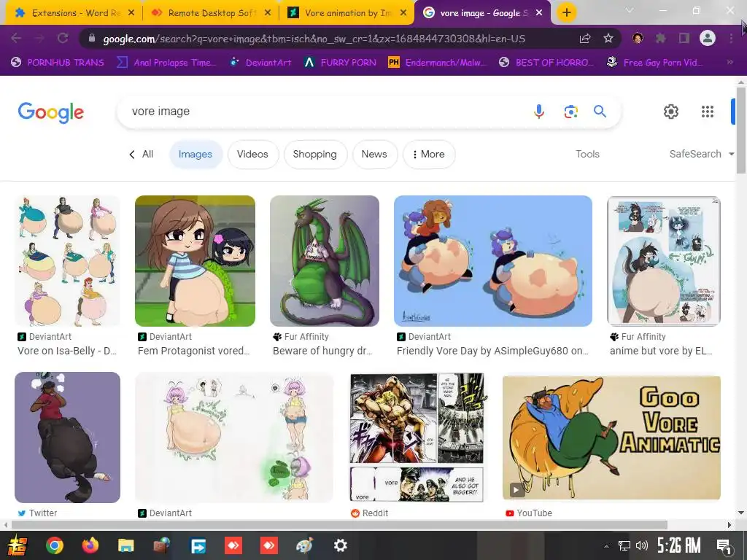Click the horizontal scrollbar at bottom
Image resolution: width=747 pixels, height=560 pixels.
point(339,525)
